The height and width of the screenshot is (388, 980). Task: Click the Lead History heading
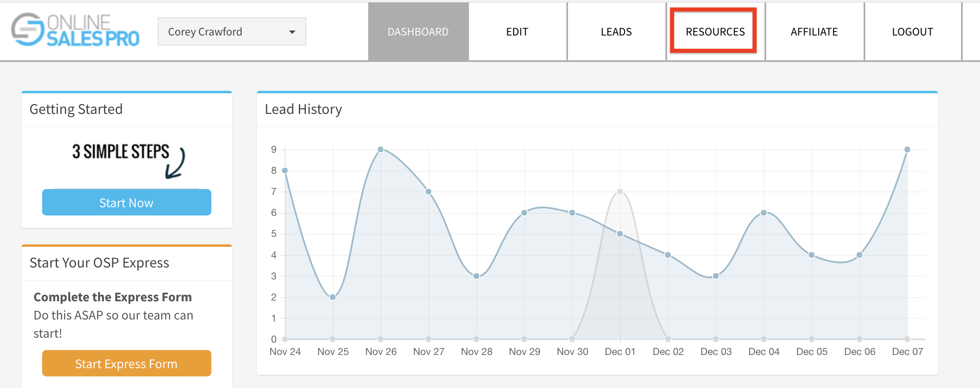(x=303, y=109)
